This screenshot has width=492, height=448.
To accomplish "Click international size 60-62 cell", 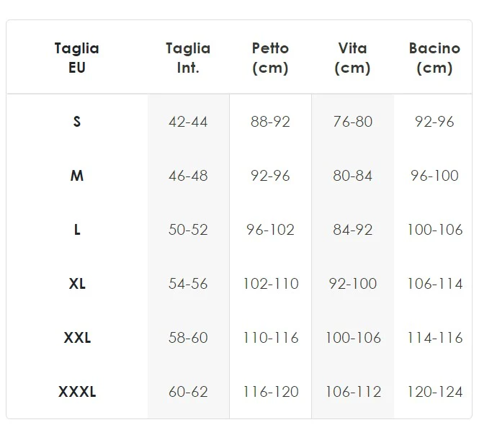I will 188,392.
